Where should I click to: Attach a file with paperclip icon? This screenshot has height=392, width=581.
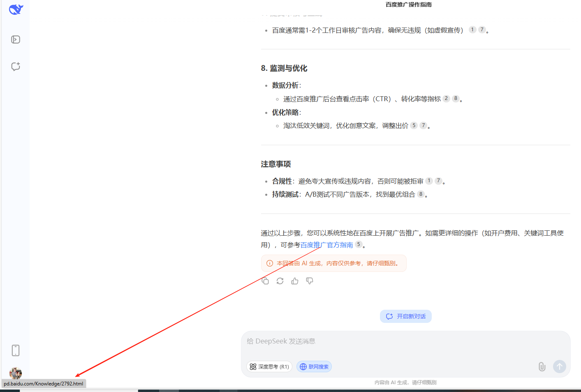point(542,366)
